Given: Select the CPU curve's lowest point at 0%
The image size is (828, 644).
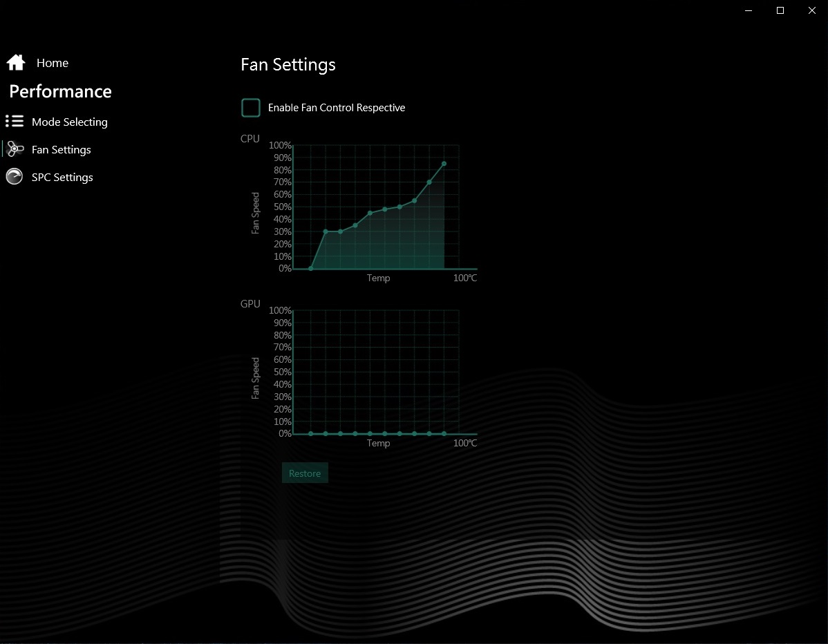Looking at the screenshot, I should 311,268.
